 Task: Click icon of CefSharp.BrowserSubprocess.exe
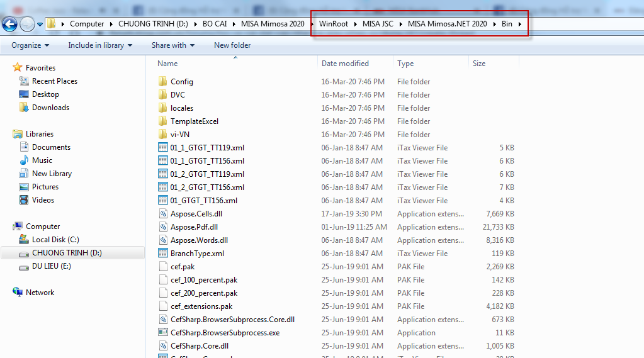163,333
